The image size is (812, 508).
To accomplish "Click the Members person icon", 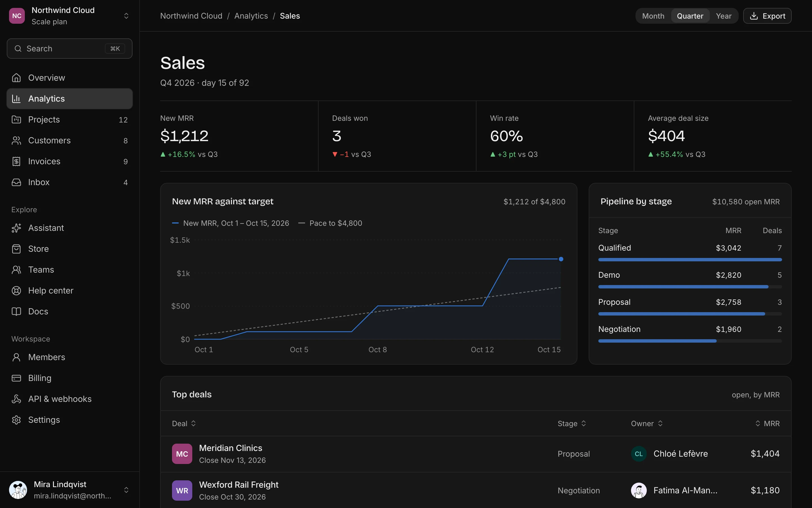I will pos(16,357).
